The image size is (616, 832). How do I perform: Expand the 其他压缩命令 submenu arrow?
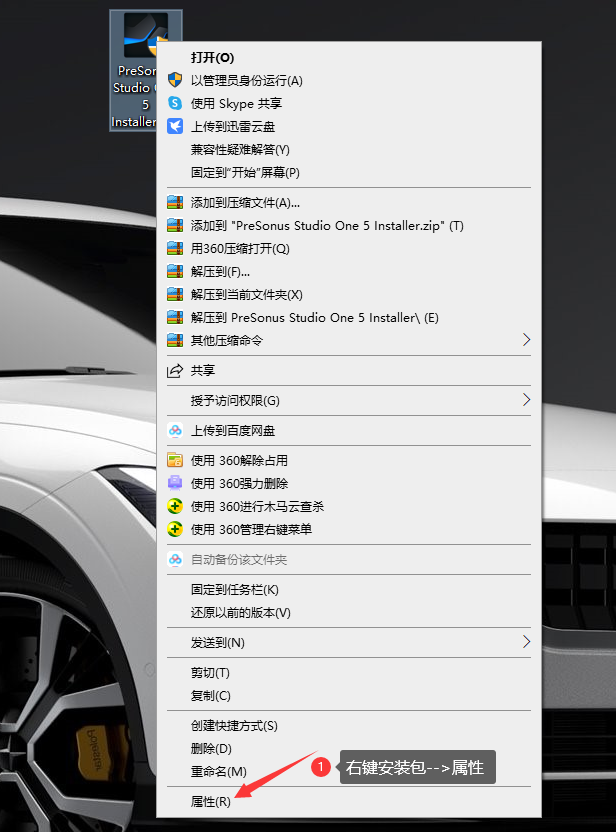coord(526,340)
